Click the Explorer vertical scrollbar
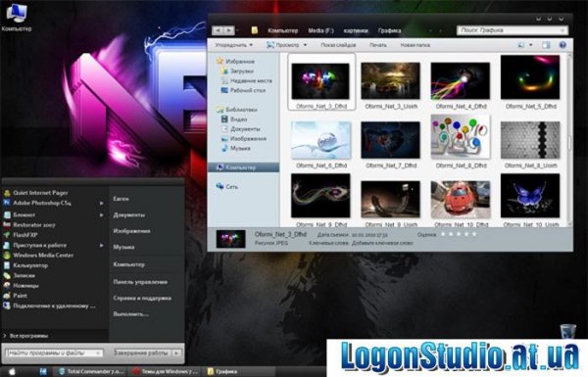Viewport: 588px width, 377px height. tap(569, 142)
